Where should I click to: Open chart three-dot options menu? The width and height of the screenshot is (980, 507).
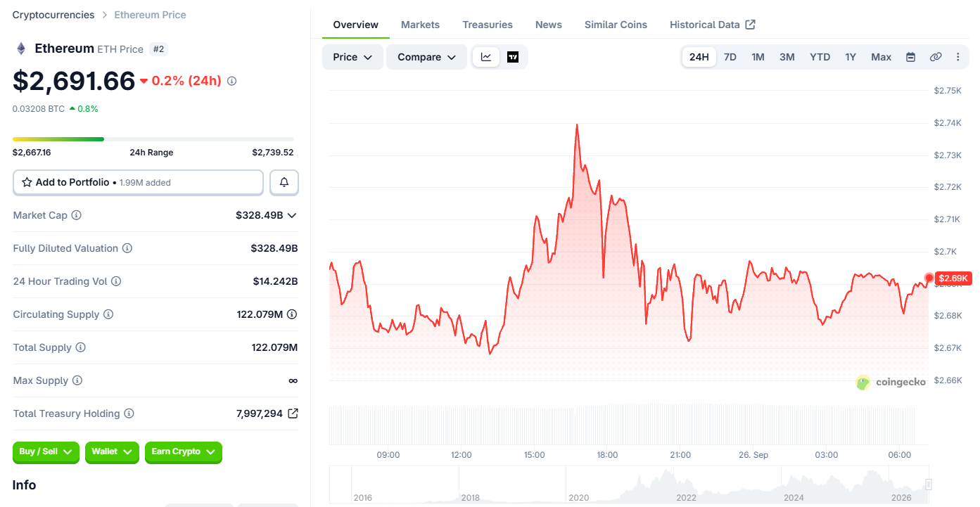coord(957,57)
